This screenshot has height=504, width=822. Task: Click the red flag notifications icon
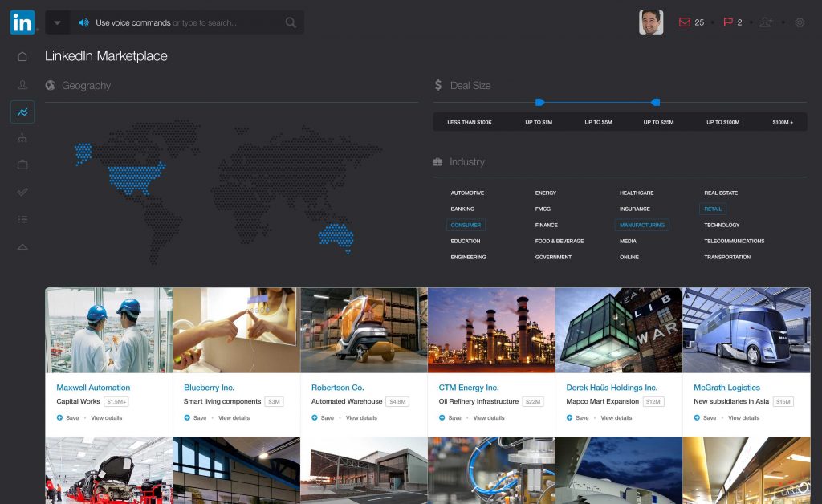click(728, 22)
